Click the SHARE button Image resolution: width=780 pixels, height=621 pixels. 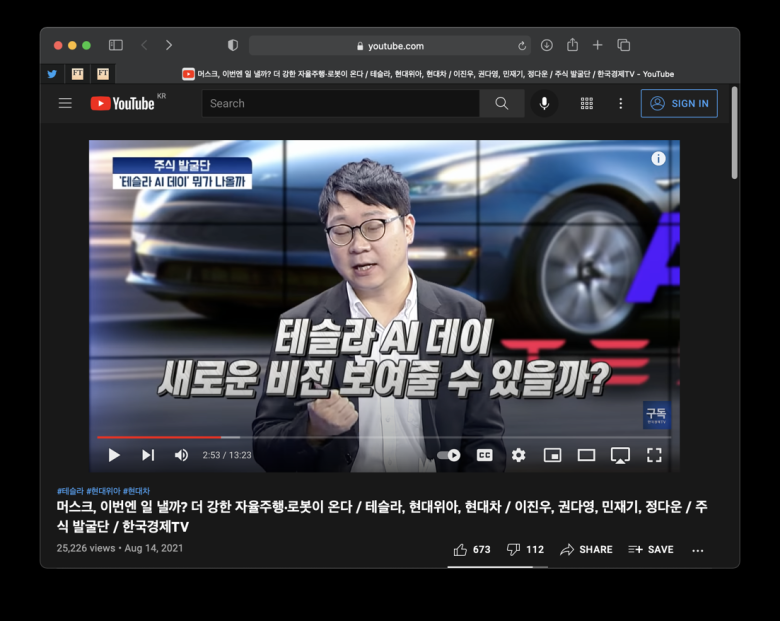tap(586, 549)
